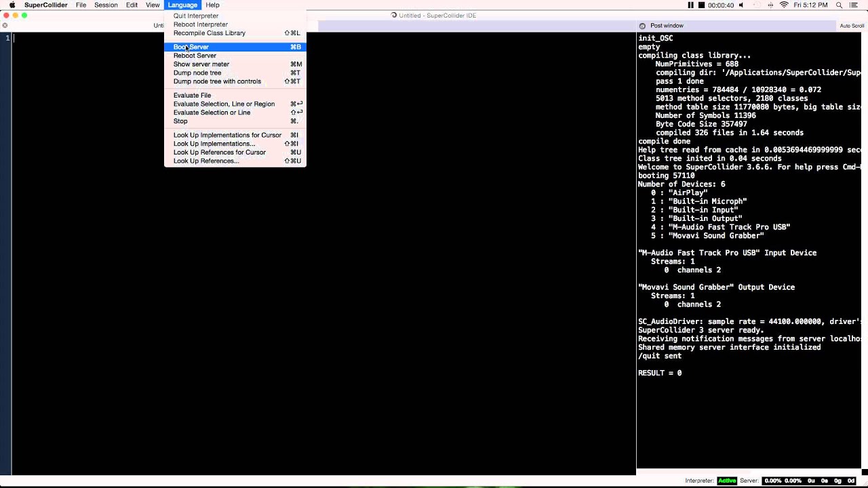The image size is (868, 488).
Task: Click the server status readout box
Action: coord(809,481)
